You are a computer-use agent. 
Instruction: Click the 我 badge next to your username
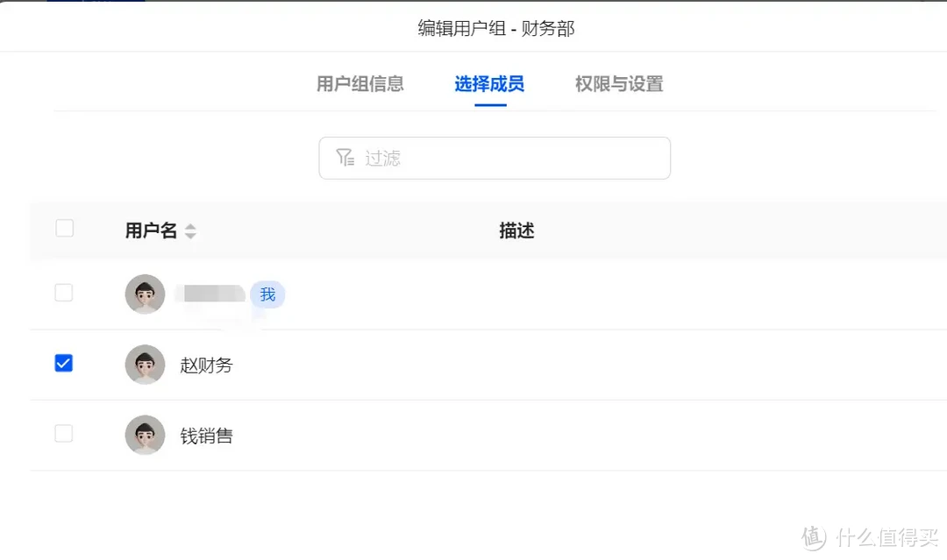click(267, 294)
